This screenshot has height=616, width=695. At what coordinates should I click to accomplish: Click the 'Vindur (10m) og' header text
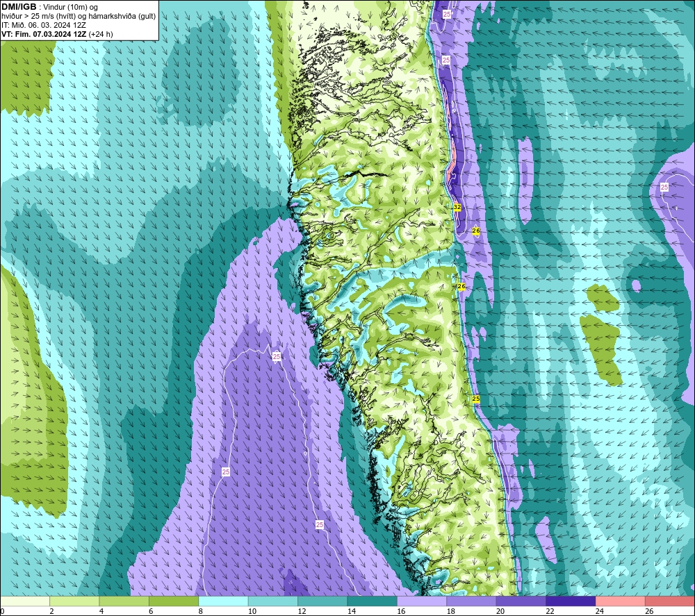click(70, 7)
